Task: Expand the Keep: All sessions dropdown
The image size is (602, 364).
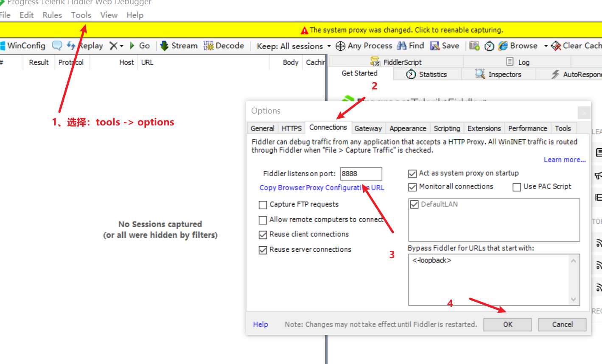Action: pos(329,46)
